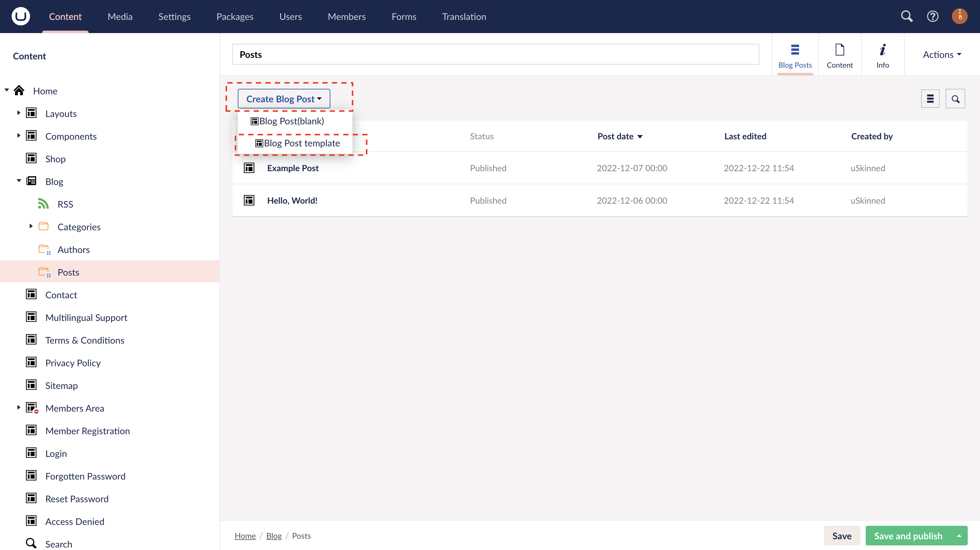The width and height of the screenshot is (980, 550).
Task: Click the Home house icon in tree
Action: pos(19,90)
